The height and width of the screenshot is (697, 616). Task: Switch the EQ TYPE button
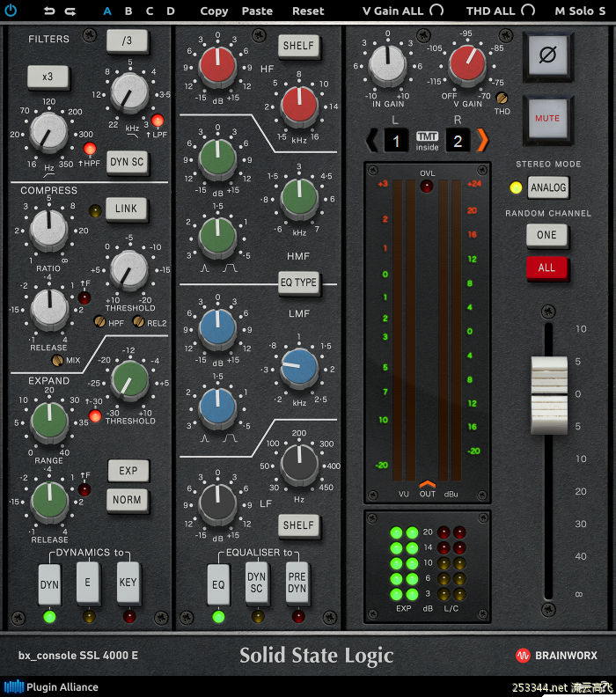[298, 282]
